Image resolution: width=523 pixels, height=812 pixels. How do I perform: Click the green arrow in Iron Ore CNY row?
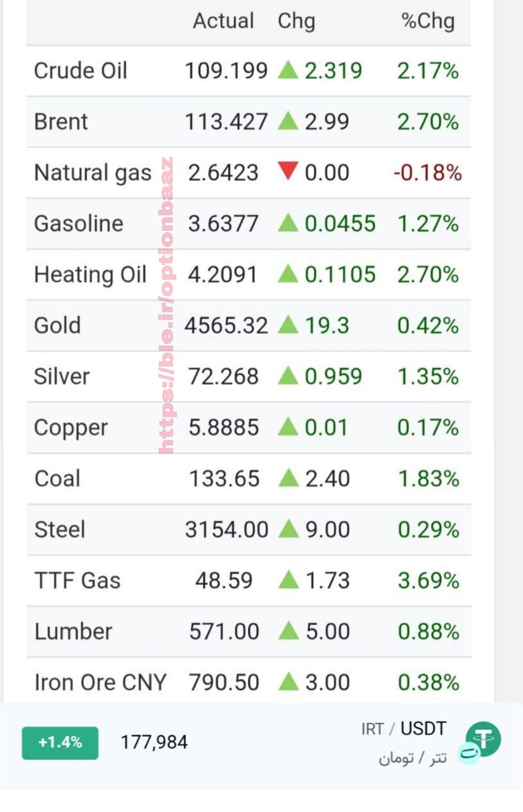(x=288, y=682)
